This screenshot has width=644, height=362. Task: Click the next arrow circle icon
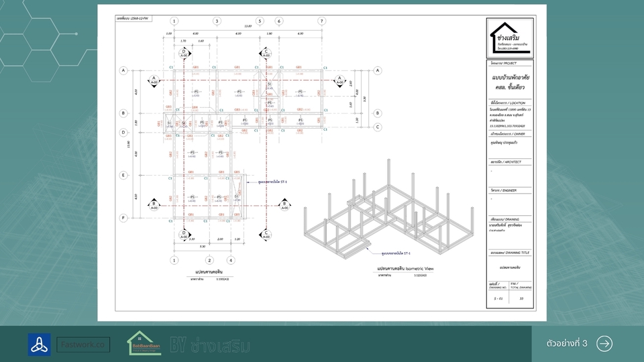pos(604,343)
